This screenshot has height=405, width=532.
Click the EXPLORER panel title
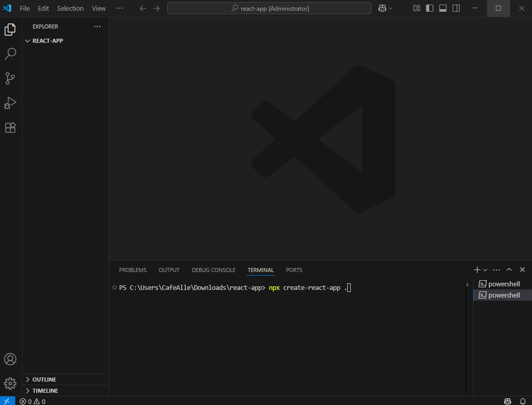45,26
